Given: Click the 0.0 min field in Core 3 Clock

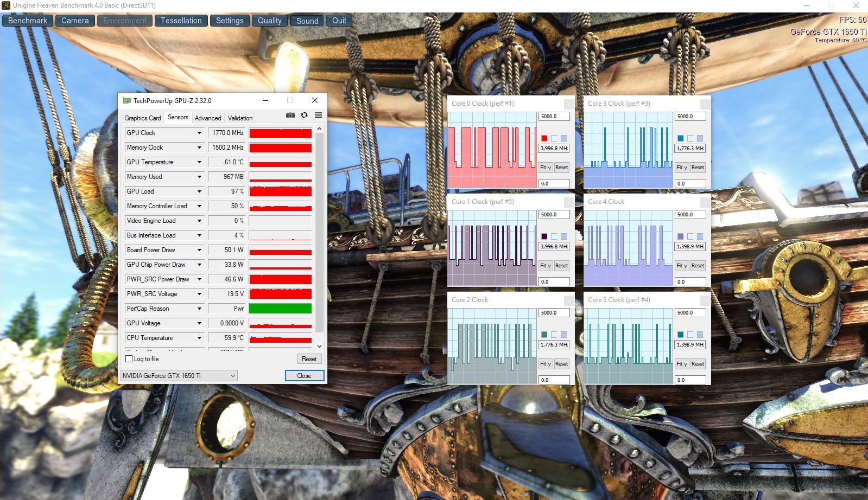Looking at the screenshot, I should (x=690, y=184).
